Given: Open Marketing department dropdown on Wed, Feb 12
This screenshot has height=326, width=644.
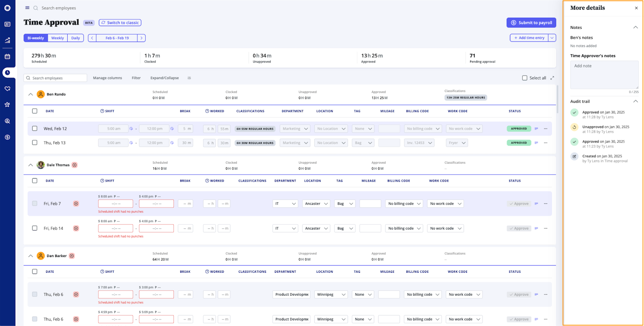Looking at the screenshot, I should (295, 129).
